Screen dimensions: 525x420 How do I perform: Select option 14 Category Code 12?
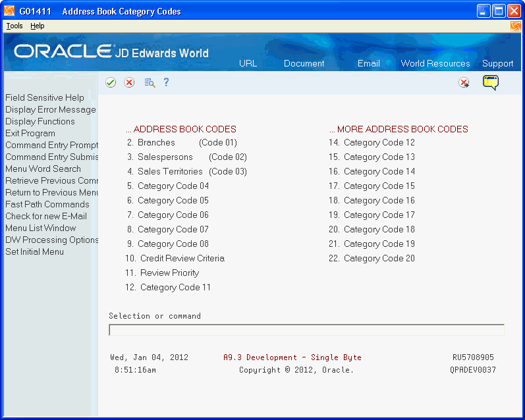pyautogui.click(x=372, y=143)
